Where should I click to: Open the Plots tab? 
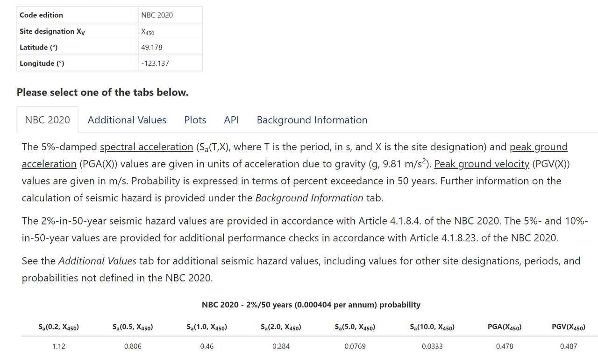tap(195, 120)
